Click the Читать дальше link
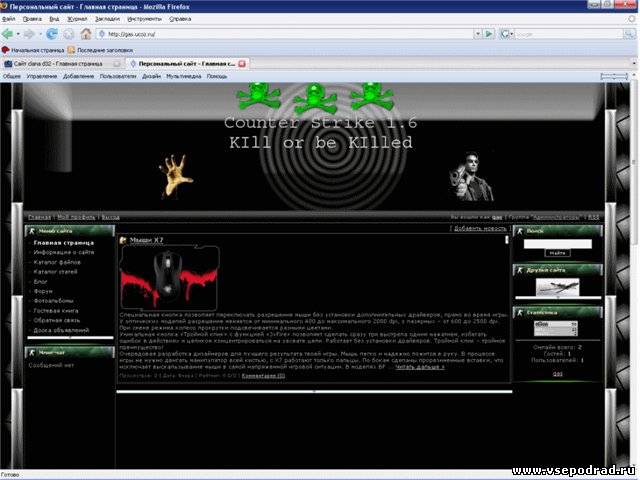 pos(420,367)
